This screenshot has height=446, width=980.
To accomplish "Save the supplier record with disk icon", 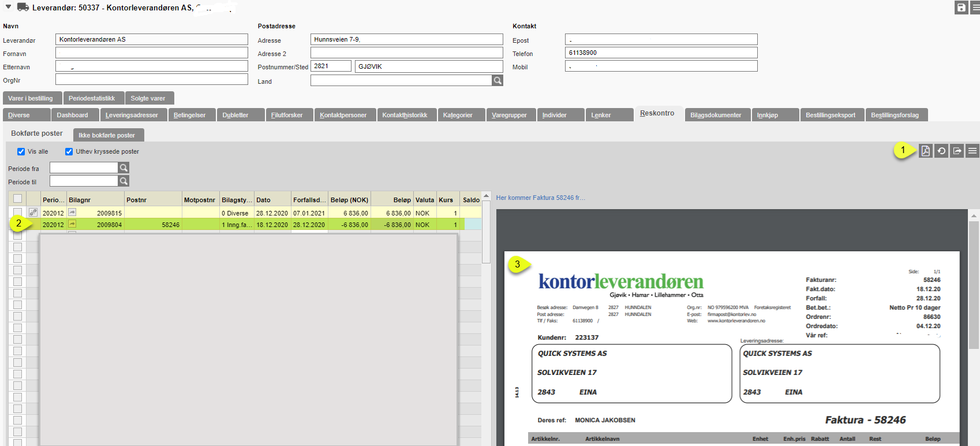I will 961,8.
